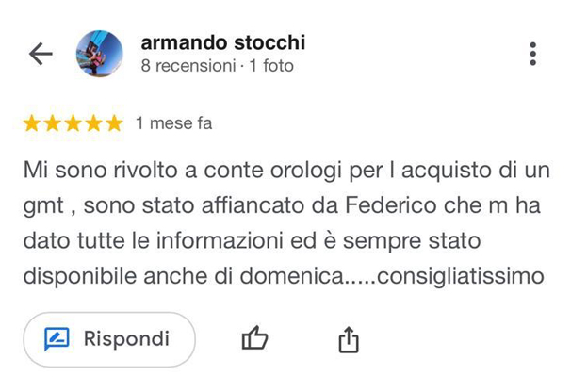Screen dimensions: 571x392
Task: Tap the blue reply pencil icon
Action: 57,339
